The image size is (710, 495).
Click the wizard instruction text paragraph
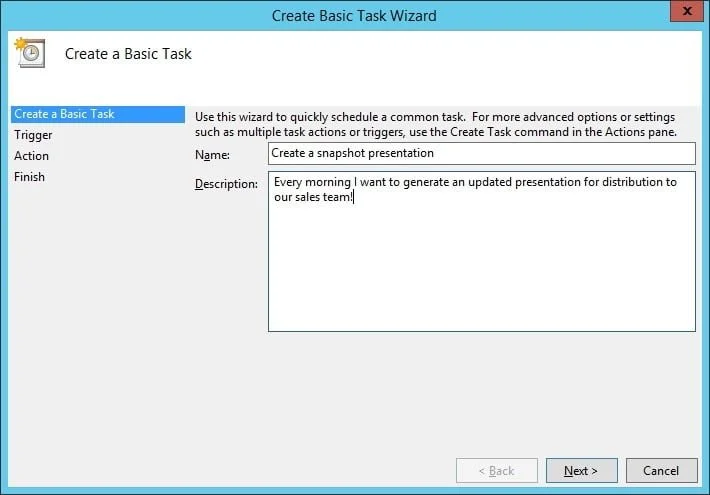435,124
